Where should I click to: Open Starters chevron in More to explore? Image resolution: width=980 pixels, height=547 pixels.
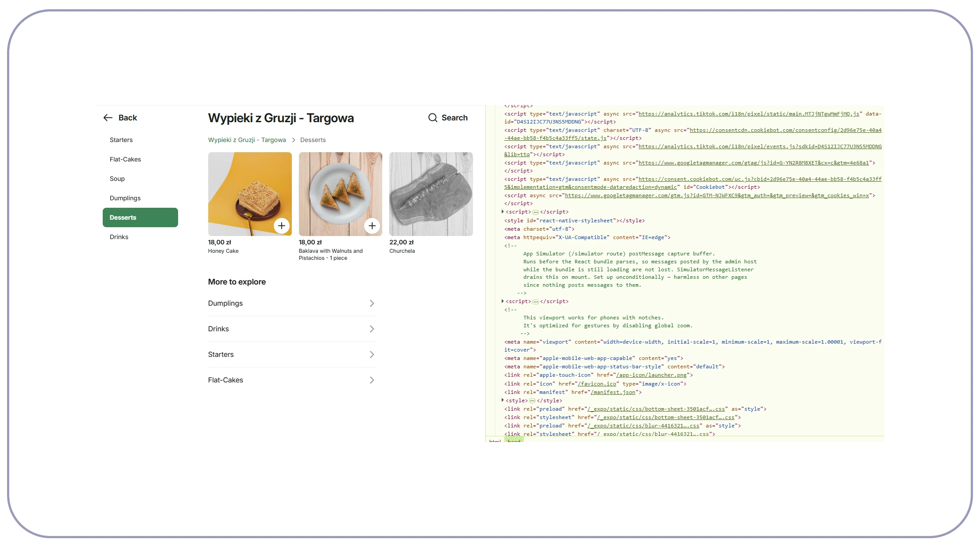point(372,355)
